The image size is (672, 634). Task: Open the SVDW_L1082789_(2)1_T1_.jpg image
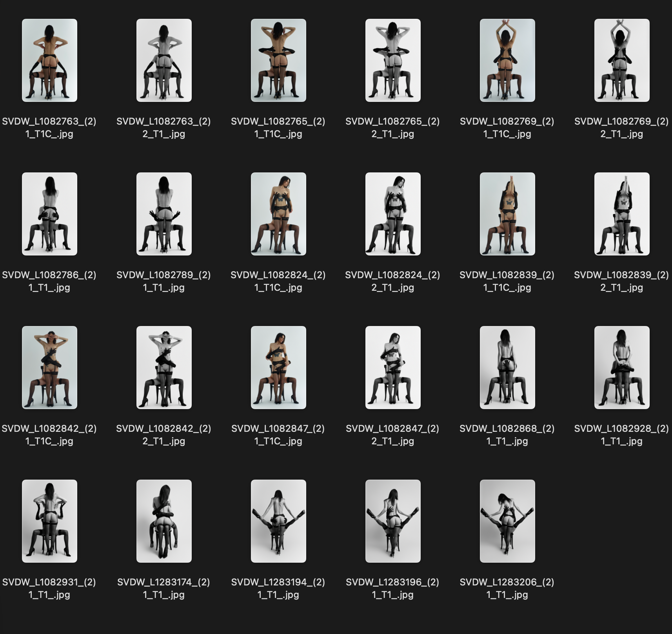point(163,214)
